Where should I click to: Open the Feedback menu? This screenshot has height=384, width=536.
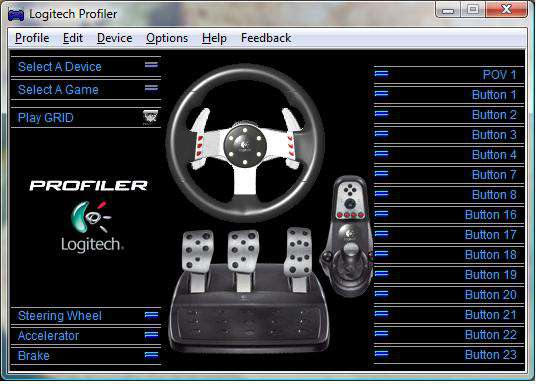click(x=266, y=38)
